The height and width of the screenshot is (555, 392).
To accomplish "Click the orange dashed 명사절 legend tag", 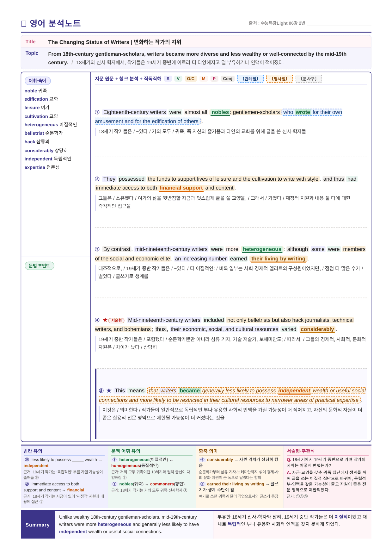I will (279, 79).
